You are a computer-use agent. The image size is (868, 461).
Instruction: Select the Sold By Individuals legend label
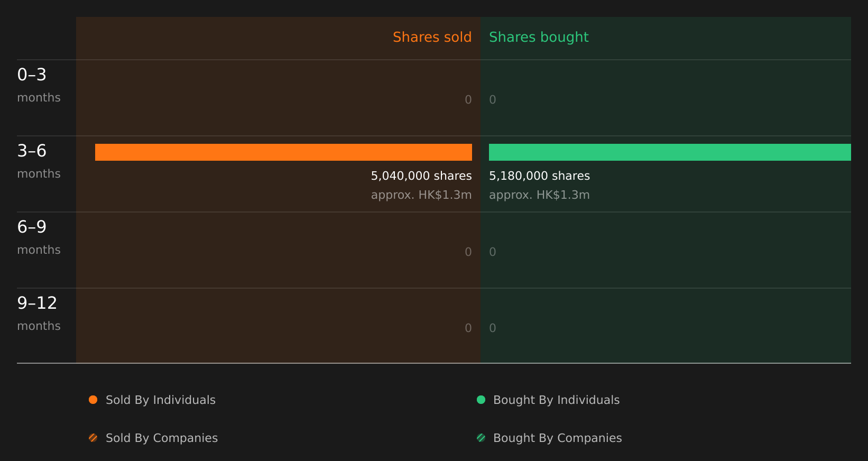tap(161, 400)
